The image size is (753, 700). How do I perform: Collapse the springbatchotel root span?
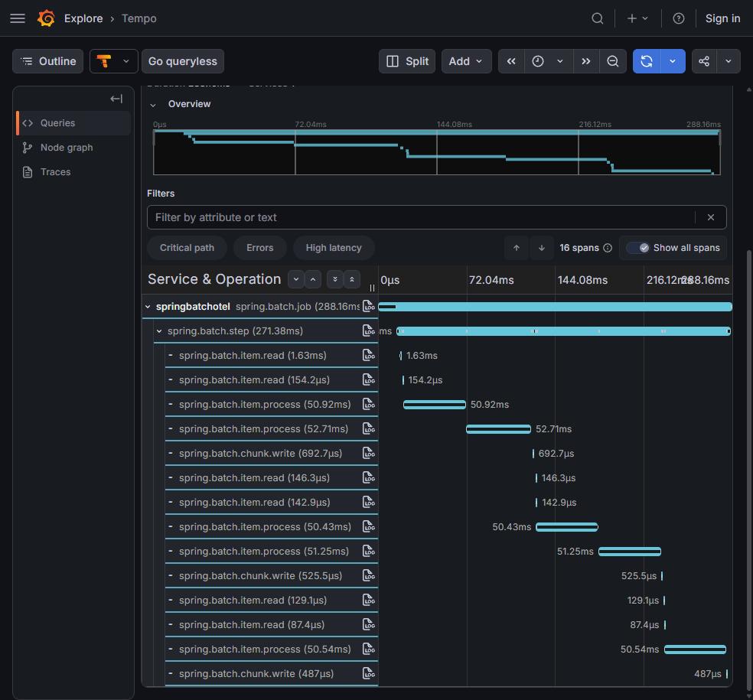tap(148, 306)
